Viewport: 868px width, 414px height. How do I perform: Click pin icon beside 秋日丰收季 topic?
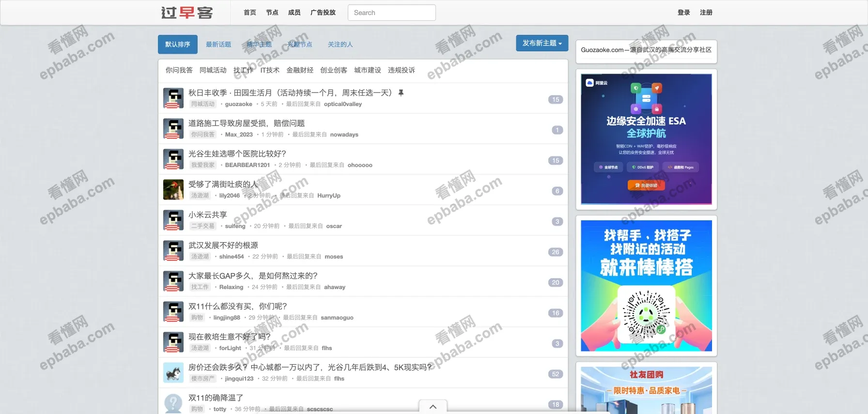coord(401,92)
